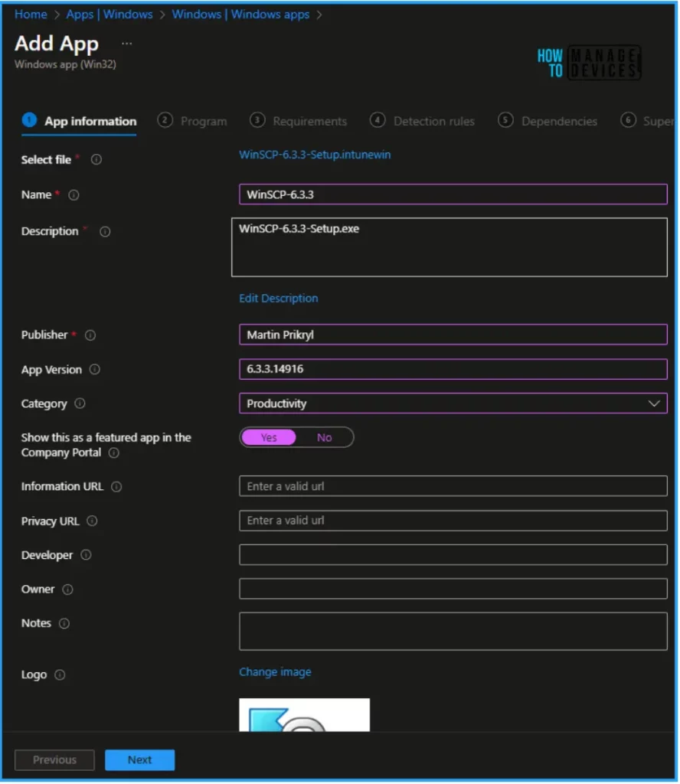Click the Notes text area
The height and width of the screenshot is (784, 680).
pos(453,632)
